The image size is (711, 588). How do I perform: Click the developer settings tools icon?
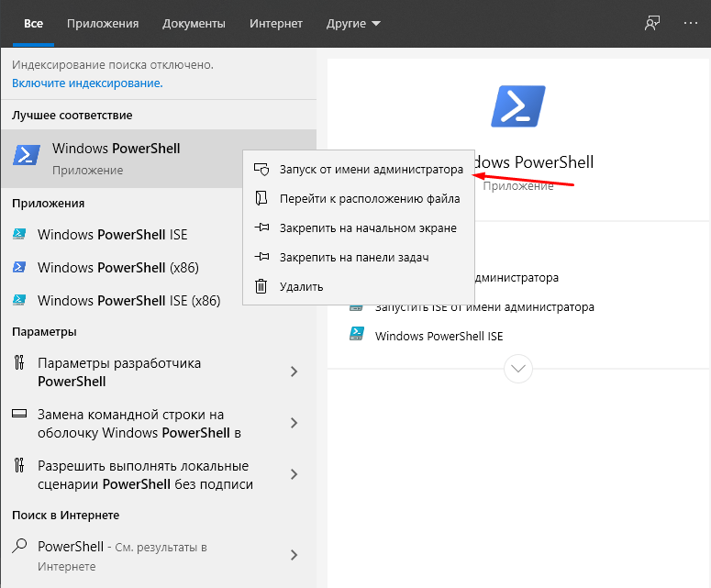coord(19,362)
